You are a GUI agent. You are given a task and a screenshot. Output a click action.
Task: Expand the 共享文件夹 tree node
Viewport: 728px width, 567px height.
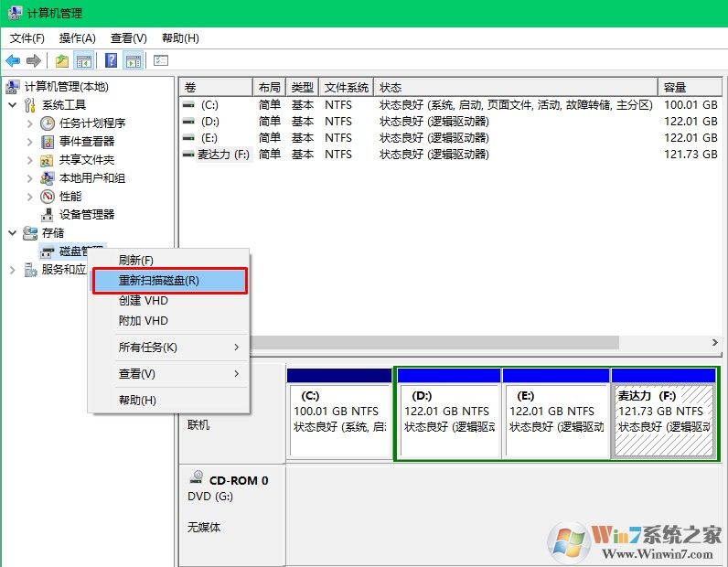pyautogui.click(x=29, y=160)
